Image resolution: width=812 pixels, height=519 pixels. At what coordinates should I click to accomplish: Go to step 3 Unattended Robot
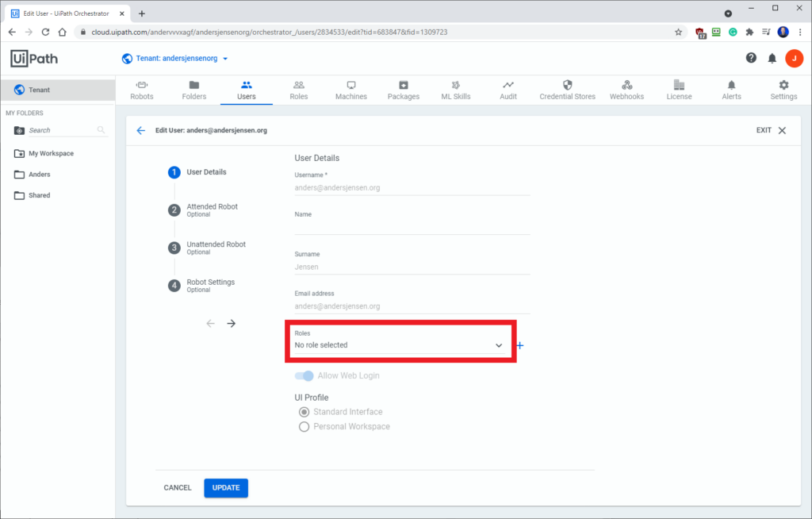point(207,248)
